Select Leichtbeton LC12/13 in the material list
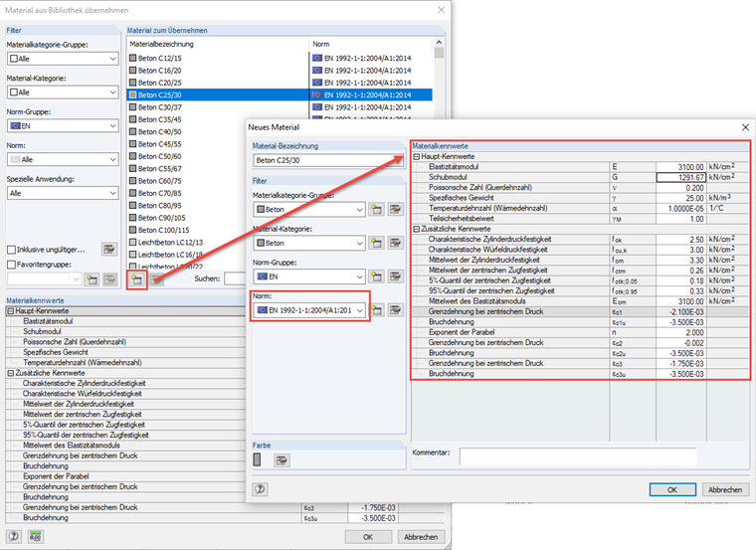Viewport: 756px width, 550px height. [188, 243]
